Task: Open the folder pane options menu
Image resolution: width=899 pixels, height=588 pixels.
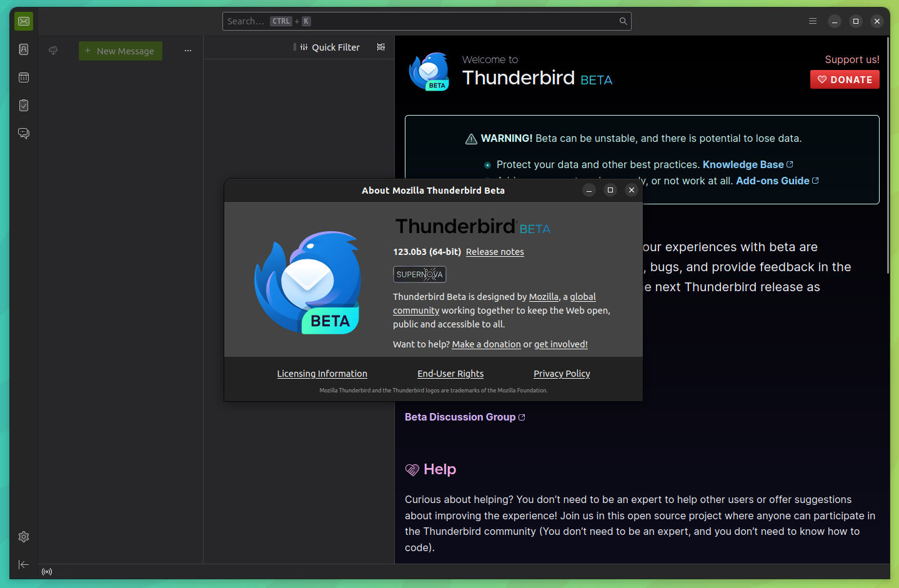Action: tap(187, 51)
